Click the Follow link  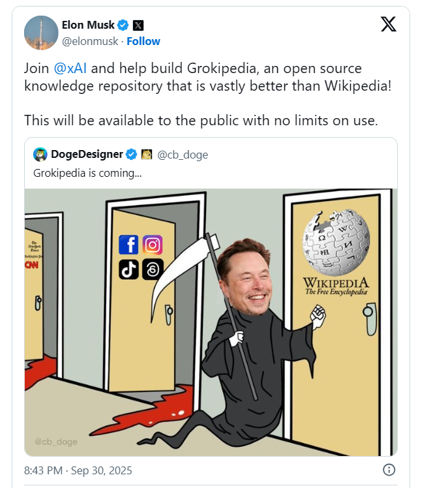tap(143, 41)
